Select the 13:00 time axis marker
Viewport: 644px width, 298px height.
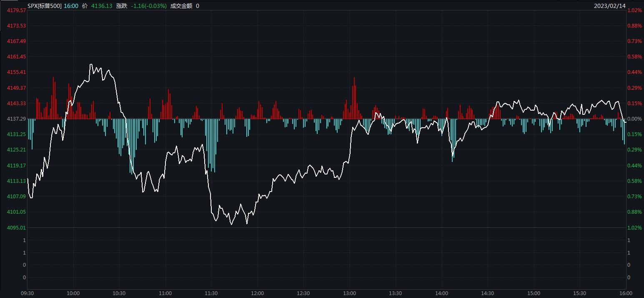(x=349, y=293)
